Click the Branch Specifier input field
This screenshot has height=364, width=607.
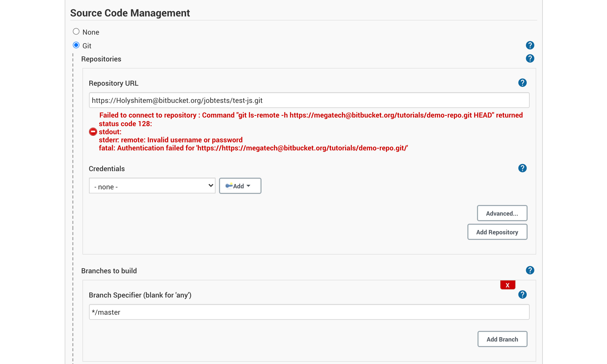(309, 312)
